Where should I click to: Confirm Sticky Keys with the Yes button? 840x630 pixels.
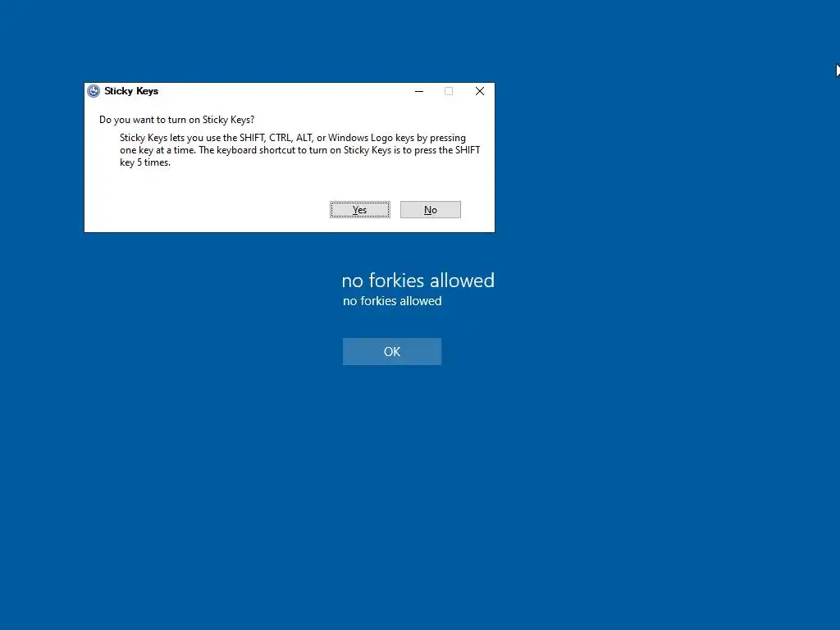point(359,209)
